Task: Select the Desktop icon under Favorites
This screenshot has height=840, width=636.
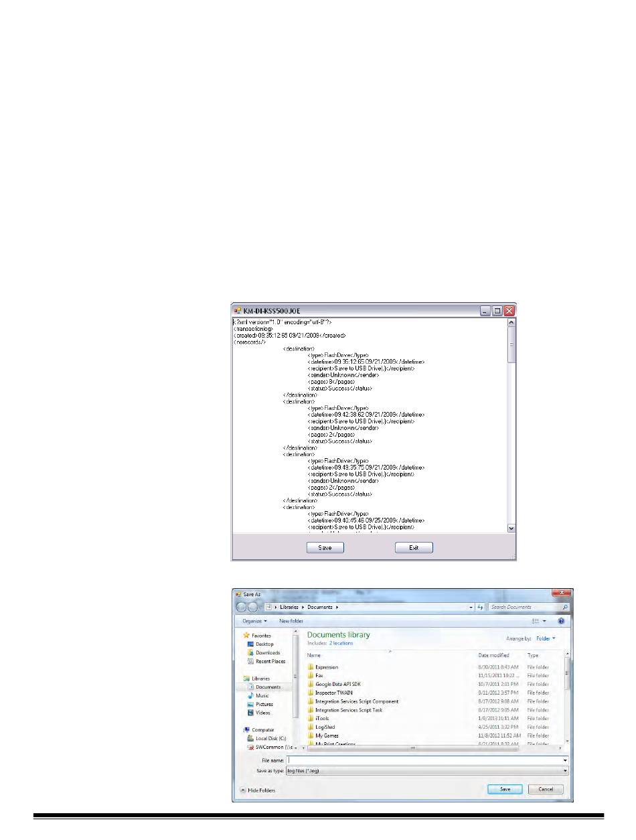Action: click(x=250, y=644)
